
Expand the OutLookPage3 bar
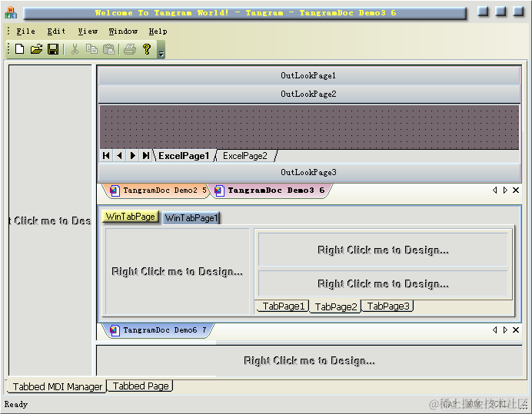click(x=309, y=172)
